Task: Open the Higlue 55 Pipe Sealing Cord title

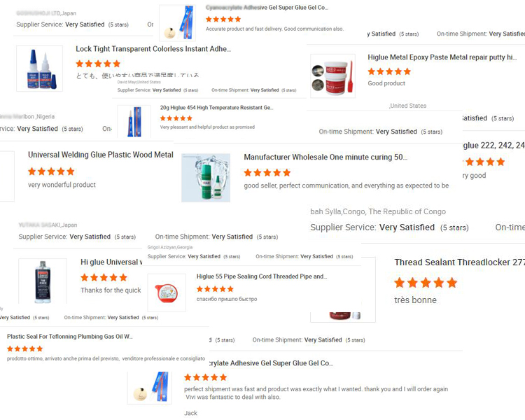Action: 262,276
